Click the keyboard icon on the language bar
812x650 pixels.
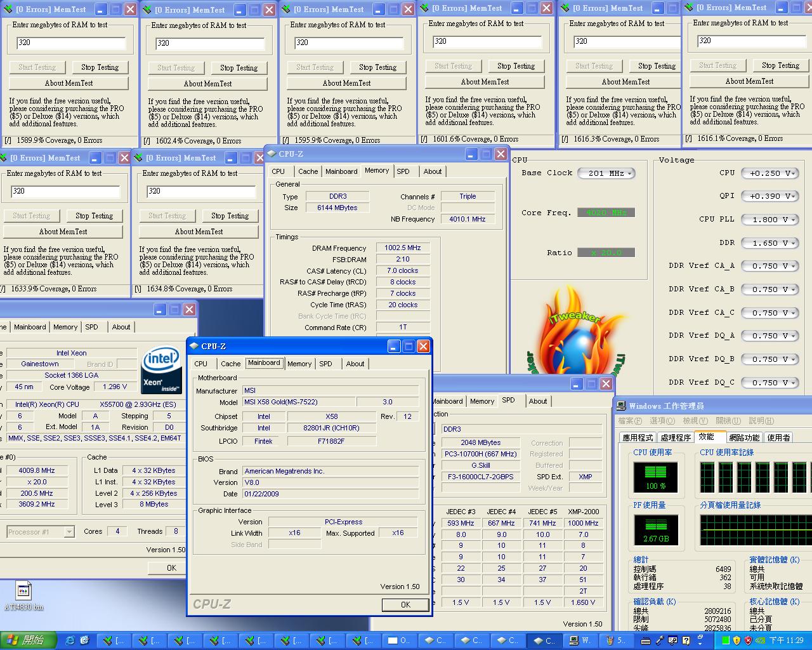646,640
